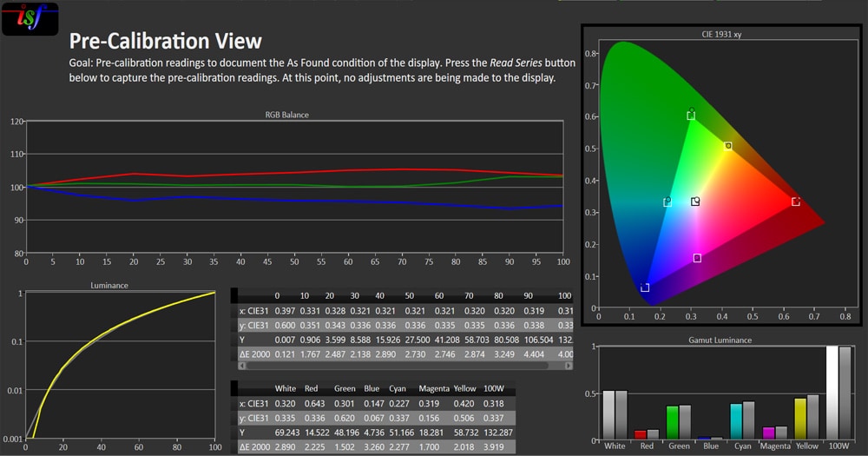Select grayscale cell value 0.600
868x456 pixels.
tap(285, 325)
